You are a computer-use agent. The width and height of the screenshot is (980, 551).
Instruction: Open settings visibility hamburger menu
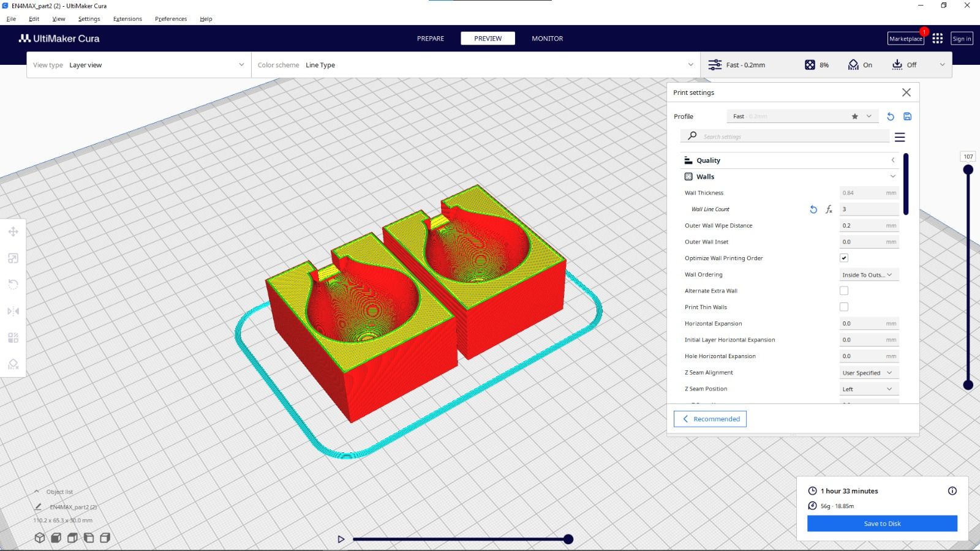[x=900, y=137]
